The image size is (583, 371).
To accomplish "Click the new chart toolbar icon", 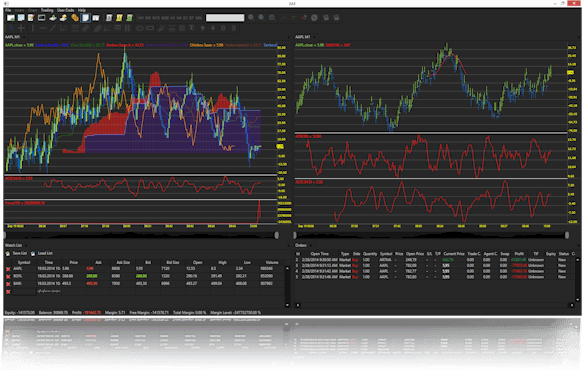I will pos(11,17).
